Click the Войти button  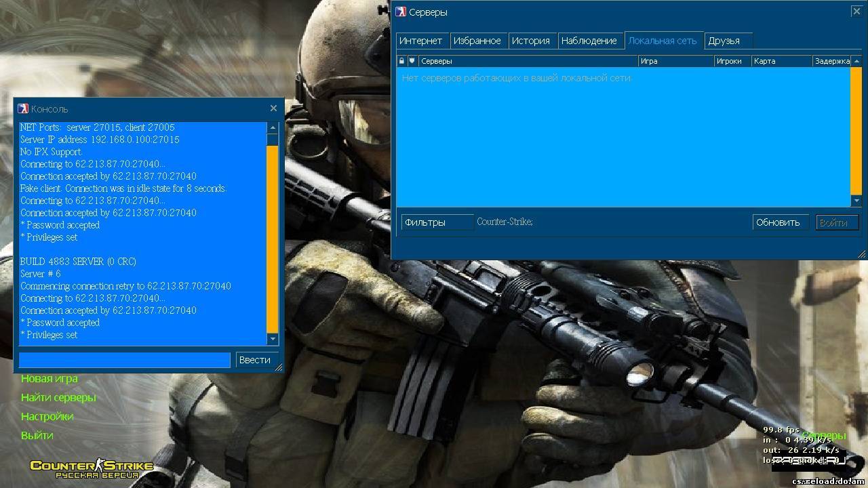[837, 222]
